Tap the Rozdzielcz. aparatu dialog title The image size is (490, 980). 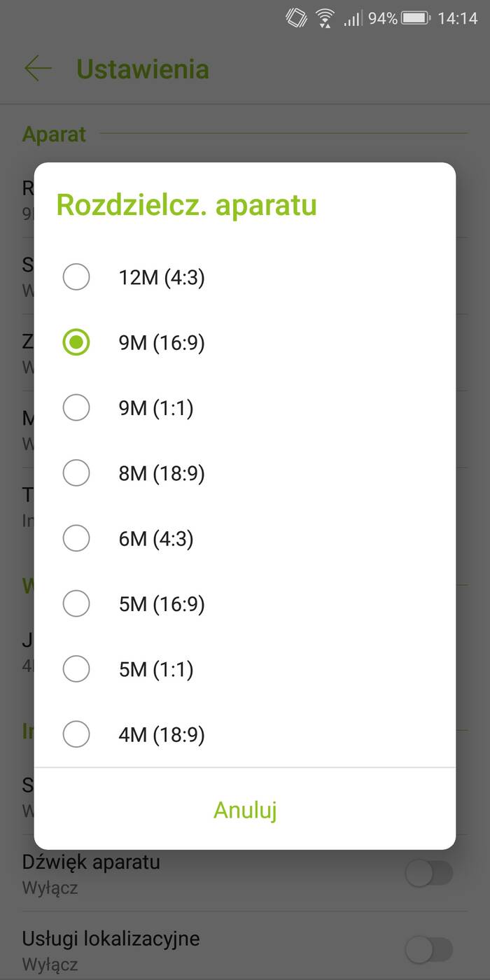(x=186, y=205)
